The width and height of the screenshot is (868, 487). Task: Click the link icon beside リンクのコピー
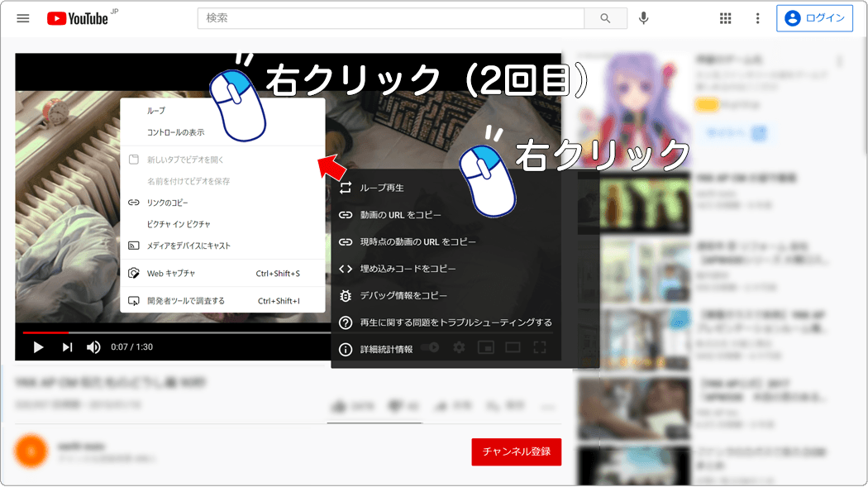[x=133, y=203]
